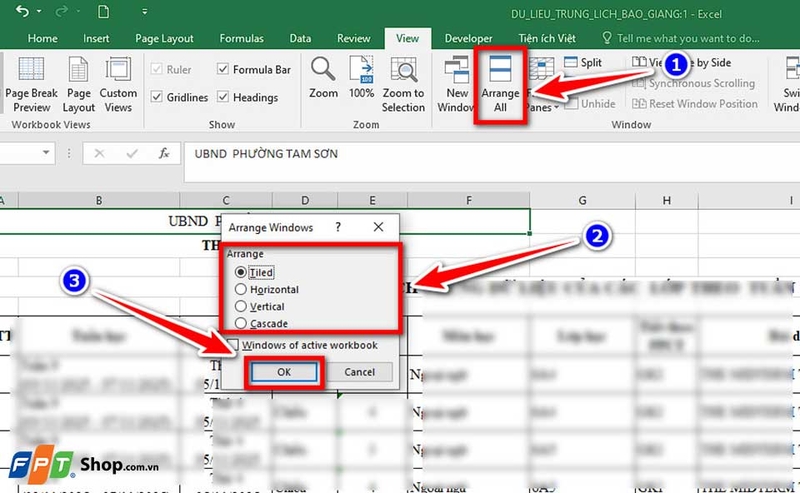Screen dimensions: 800x493
Task: Click the Redo arrow in quick access toolbar
Action: 62,11
